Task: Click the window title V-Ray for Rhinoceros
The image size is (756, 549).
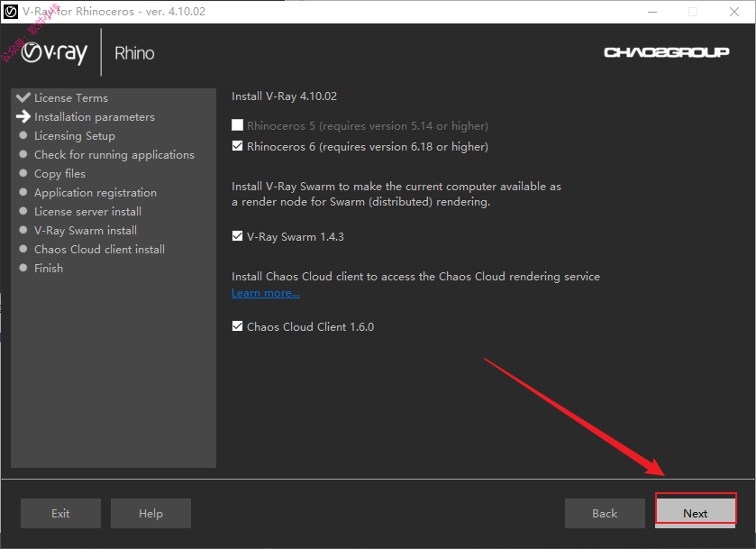Action: pos(114,12)
